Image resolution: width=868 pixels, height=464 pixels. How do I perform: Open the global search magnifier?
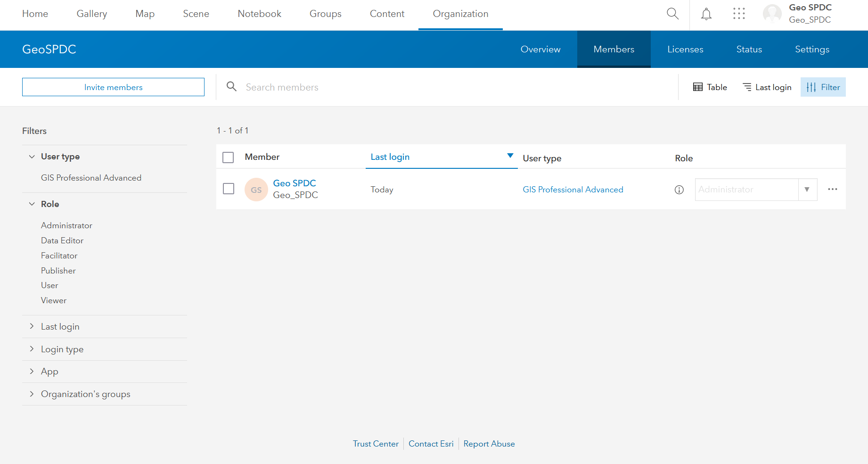(672, 14)
